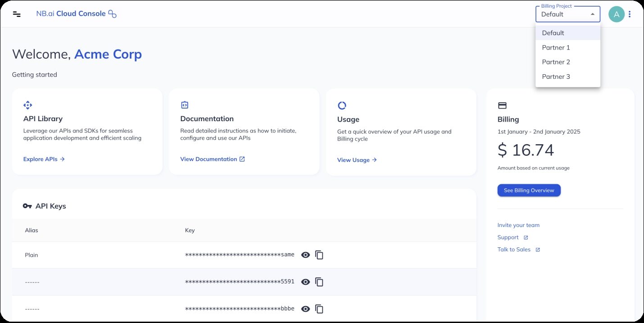Select Partner 1 billing project

point(568,47)
